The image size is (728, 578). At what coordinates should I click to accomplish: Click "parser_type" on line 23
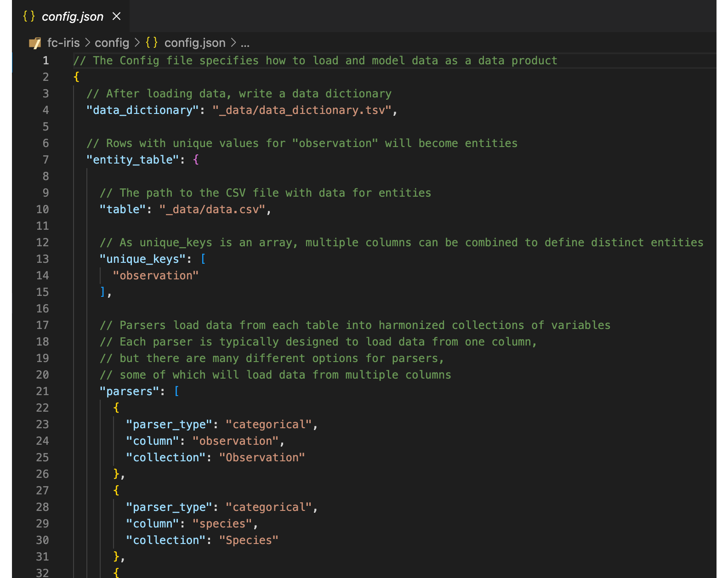(x=169, y=425)
